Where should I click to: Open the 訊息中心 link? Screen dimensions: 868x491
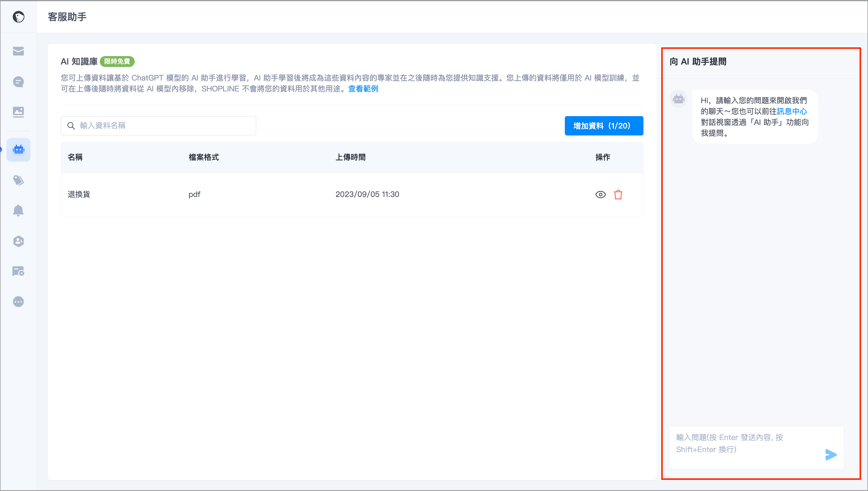point(791,111)
